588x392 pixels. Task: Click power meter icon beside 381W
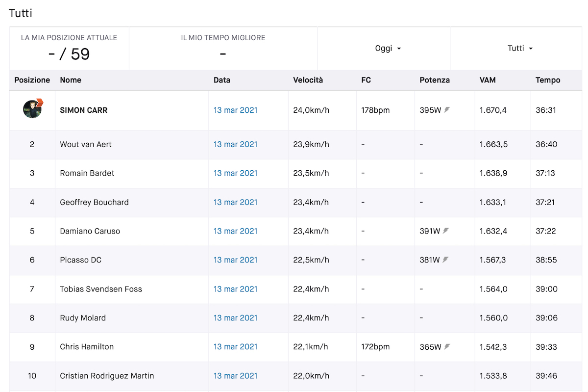446,260
